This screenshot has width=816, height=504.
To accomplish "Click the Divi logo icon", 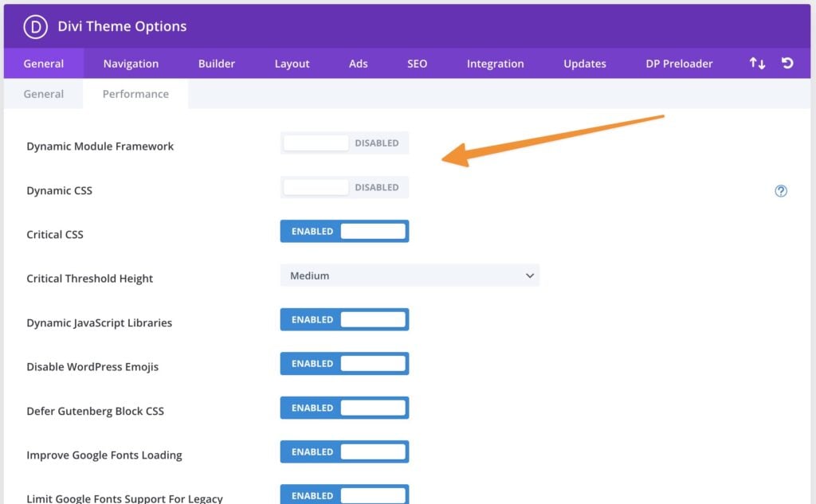I will click(35, 26).
